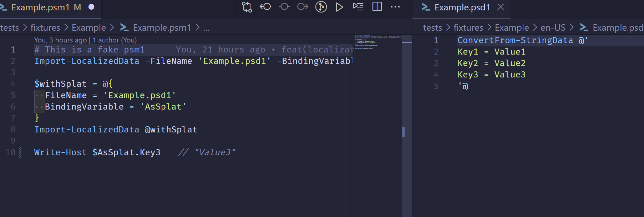Click 'Import-LocalizedData' on line 2
The height and width of the screenshot is (217, 644).
(x=87, y=61)
